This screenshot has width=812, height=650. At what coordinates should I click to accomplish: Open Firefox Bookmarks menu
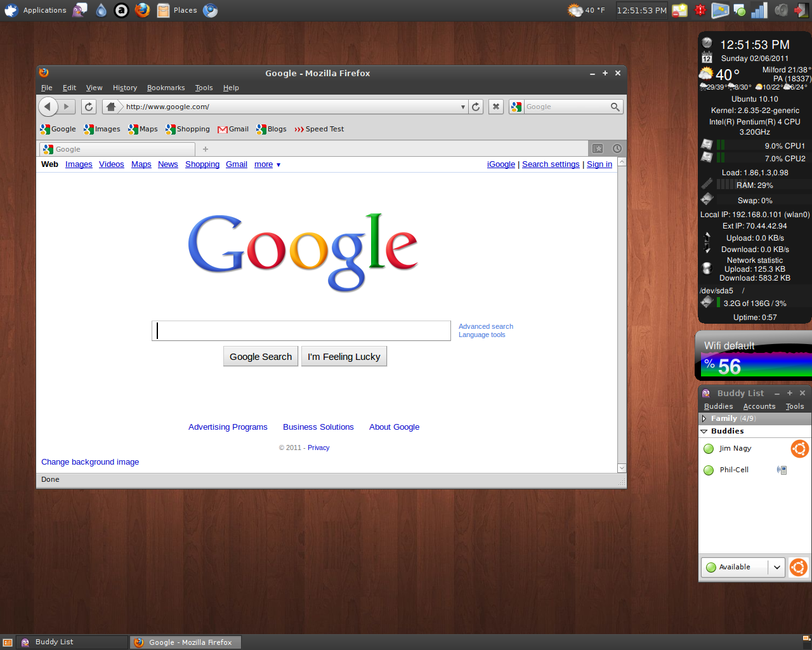click(166, 88)
